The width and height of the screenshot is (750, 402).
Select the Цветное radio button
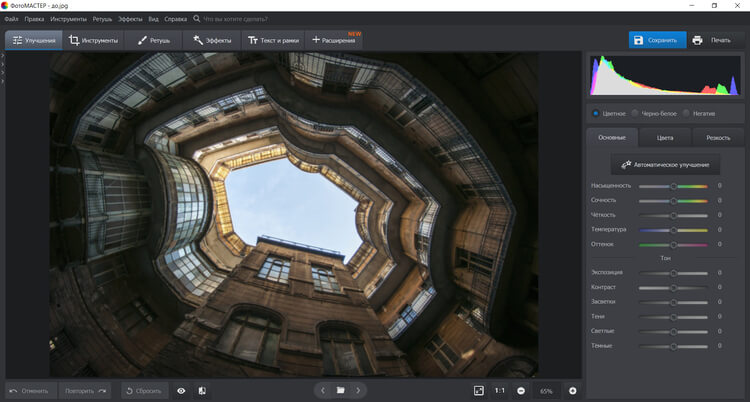tap(597, 113)
